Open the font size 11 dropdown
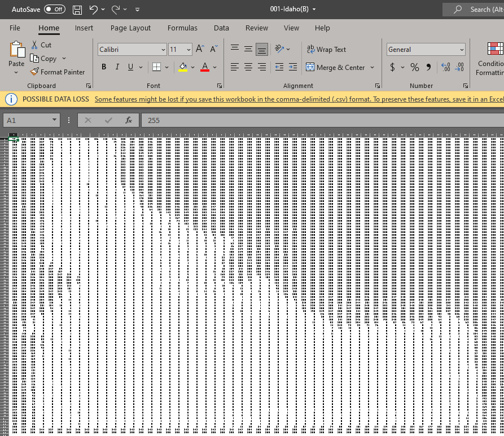The height and width of the screenshot is (436, 504). 189,50
